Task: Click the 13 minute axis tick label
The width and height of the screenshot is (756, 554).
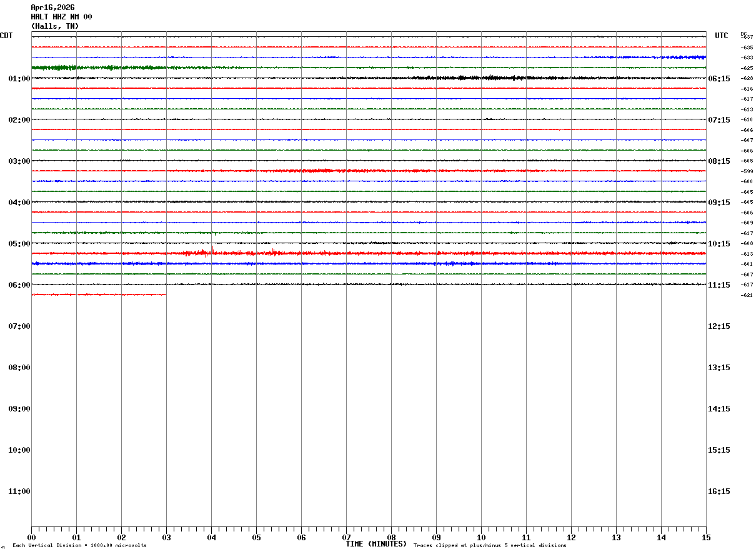Action: pos(616,538)
